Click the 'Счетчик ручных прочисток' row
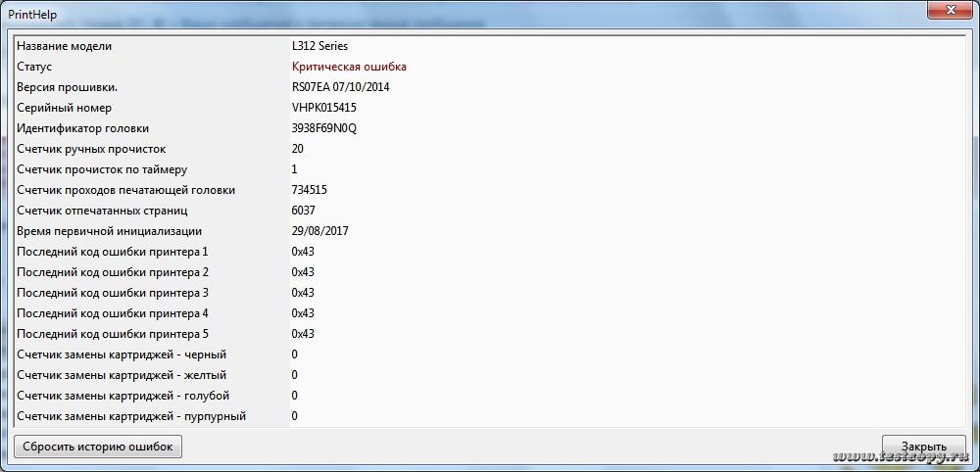This screenshot has height=472, width=980. pyautogui.click(x=91, y=149)
